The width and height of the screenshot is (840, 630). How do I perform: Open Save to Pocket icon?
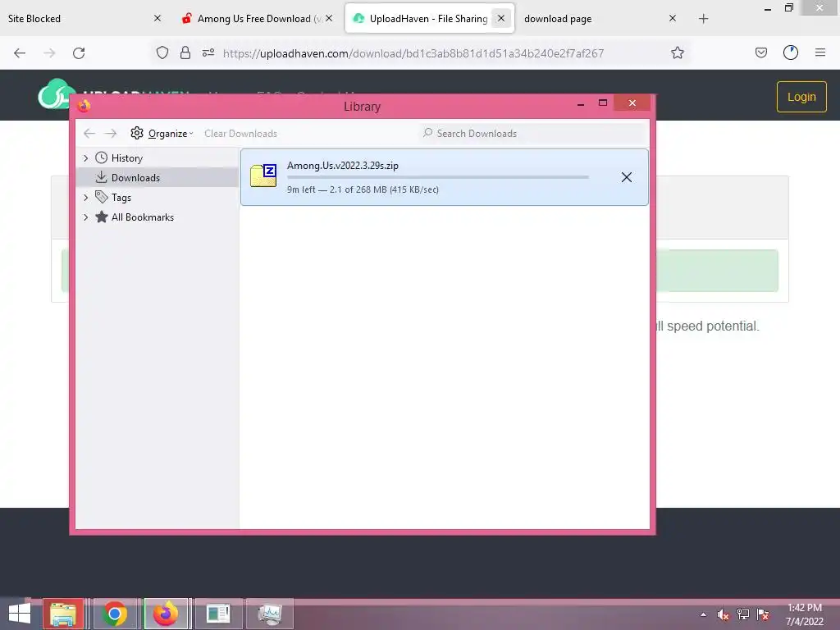tap(760, 52)
